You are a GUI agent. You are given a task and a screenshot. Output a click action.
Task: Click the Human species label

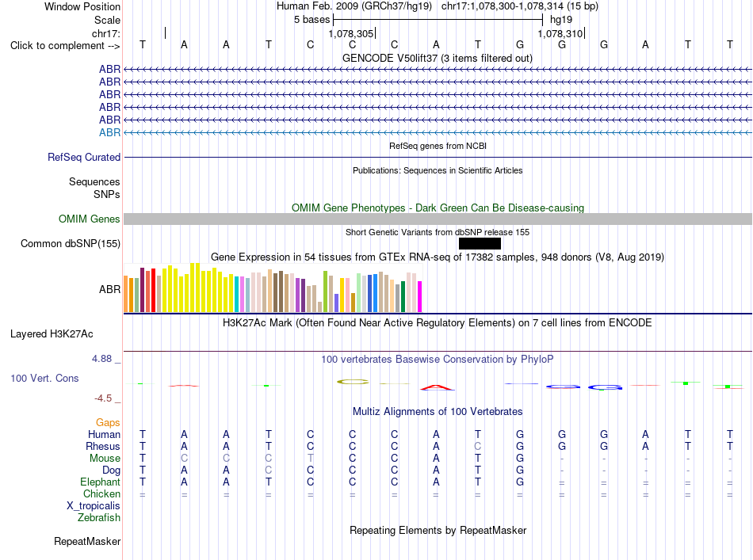pos(104,434)
